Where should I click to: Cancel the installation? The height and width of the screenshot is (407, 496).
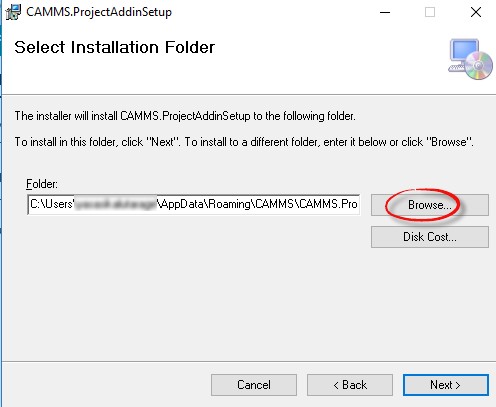coord(254,385)
